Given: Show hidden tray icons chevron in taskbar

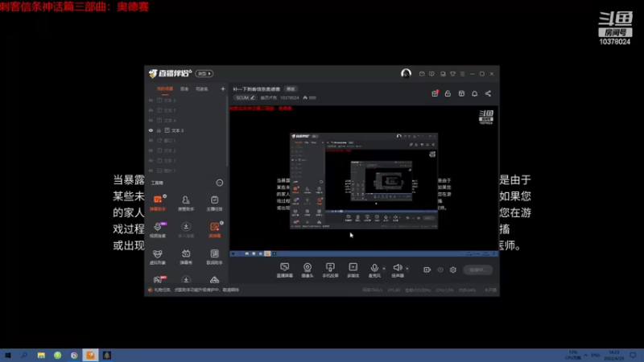Looking at the screenshot, I should [586, 355].
